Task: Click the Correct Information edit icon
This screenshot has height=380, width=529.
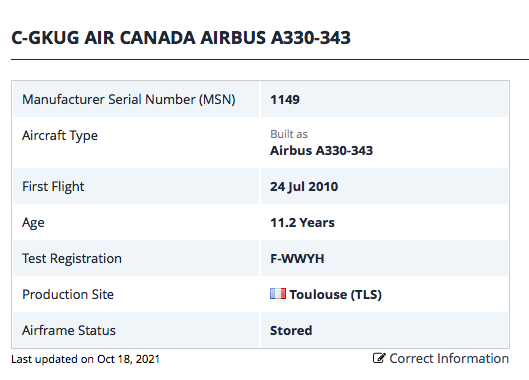Action: tap(379, 358)
